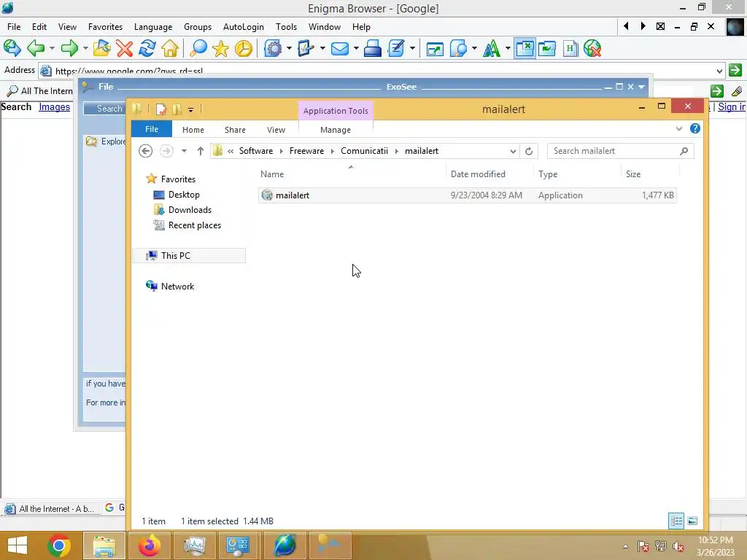Open the Favorites star icon
The width and height of the screenshot is (747, 560).
tap(220, 48)
